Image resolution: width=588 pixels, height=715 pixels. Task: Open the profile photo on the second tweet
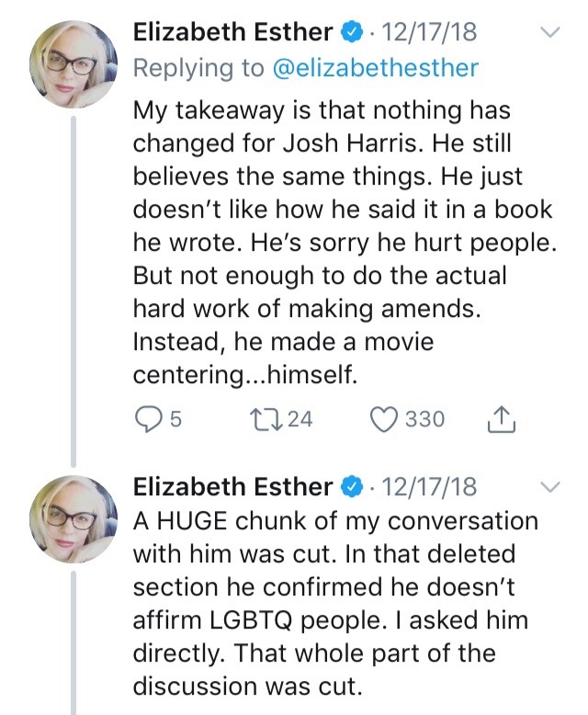(x=73, y=519)
